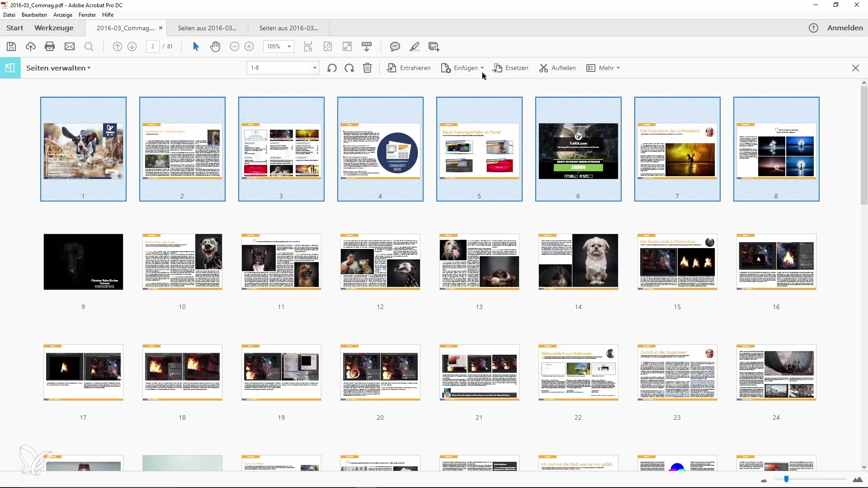868x488 pixels.
Task: Switch to the Start tab
Action: pyautogui.click(x=14, y=28)
